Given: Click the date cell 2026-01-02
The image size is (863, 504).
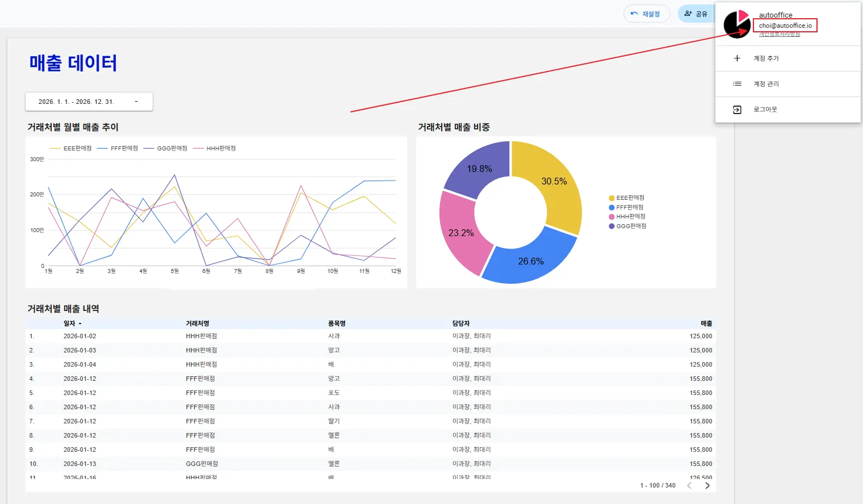Looking at the screenshot, I should [x=79, y=336].
